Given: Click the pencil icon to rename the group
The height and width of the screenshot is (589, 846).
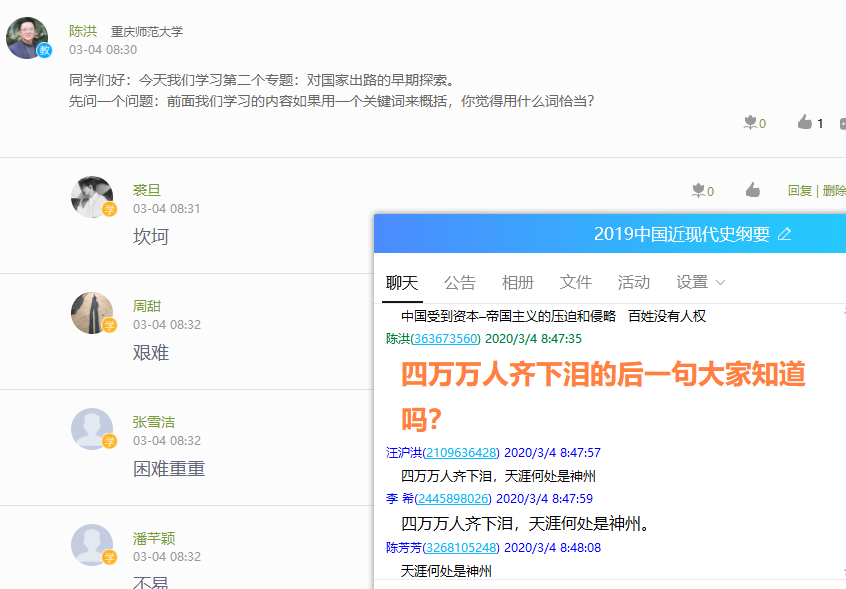Looking at the screenshot, I should (x=784, y=234).
